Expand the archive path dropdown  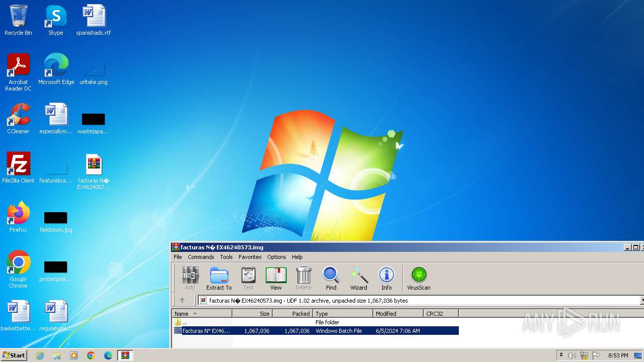click(x=642, y=301)
